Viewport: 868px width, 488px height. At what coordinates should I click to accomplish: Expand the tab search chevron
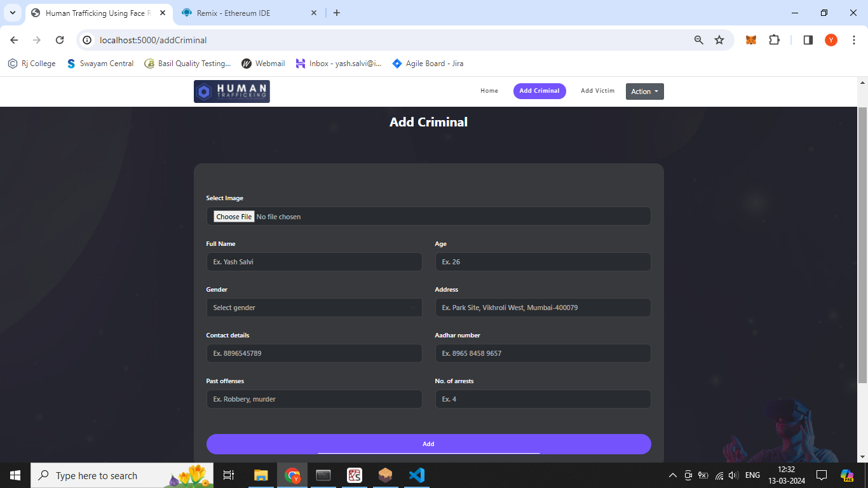pos(12,13)
